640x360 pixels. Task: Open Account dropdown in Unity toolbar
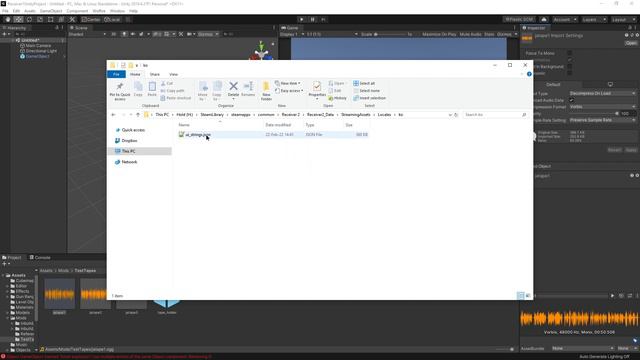coord(564,20)
